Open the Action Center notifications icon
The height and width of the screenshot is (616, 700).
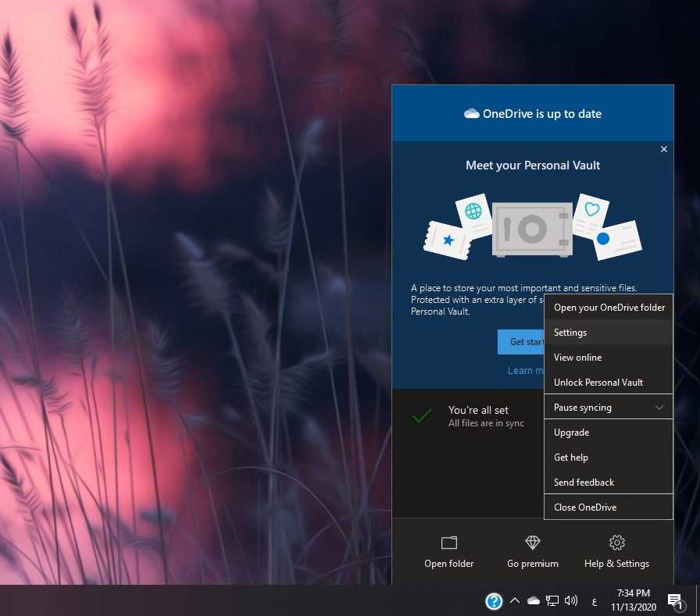[x=675, y=600]
